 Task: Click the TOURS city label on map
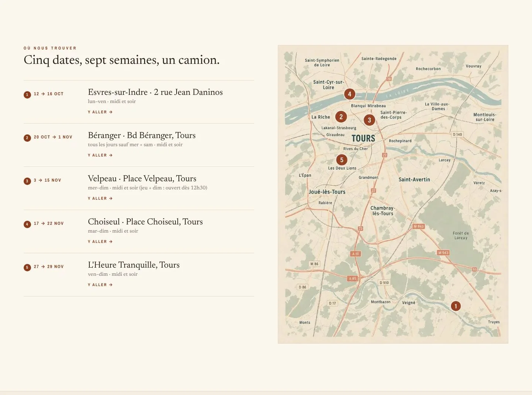click(x=363, y=138)
